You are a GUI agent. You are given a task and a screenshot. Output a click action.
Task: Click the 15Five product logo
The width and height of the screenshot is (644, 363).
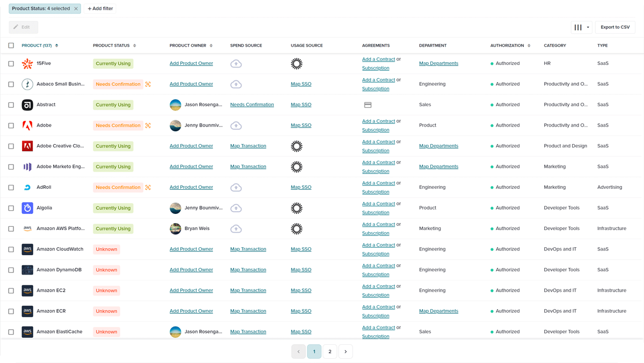pos(27,64)
